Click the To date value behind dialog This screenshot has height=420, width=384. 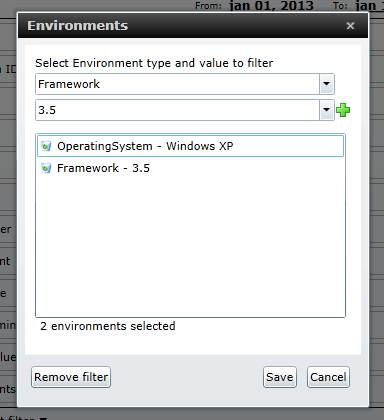369,6
